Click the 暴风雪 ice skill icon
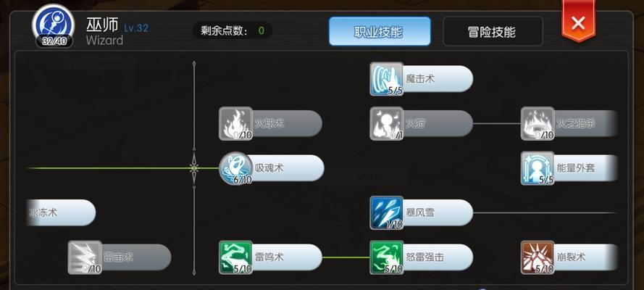 [x=386, y=212]
